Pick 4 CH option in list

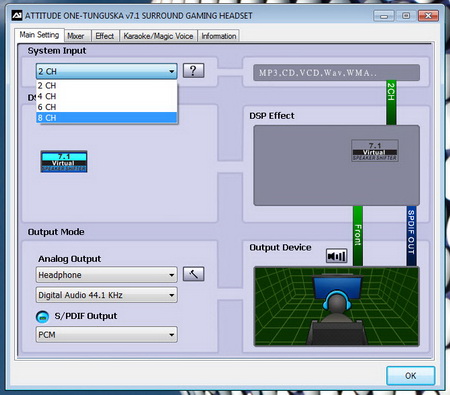(x=106, y=96)
